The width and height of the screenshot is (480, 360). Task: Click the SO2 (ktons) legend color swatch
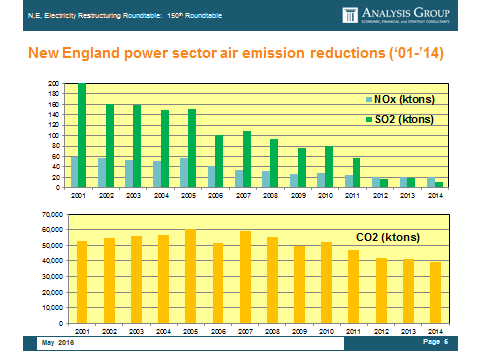[369, 119]
